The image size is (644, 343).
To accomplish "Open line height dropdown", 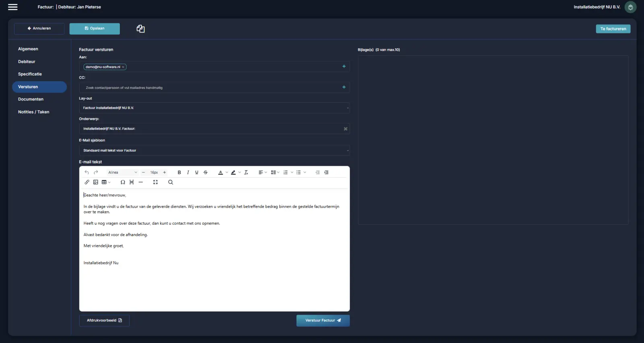I will click(275, 173).
